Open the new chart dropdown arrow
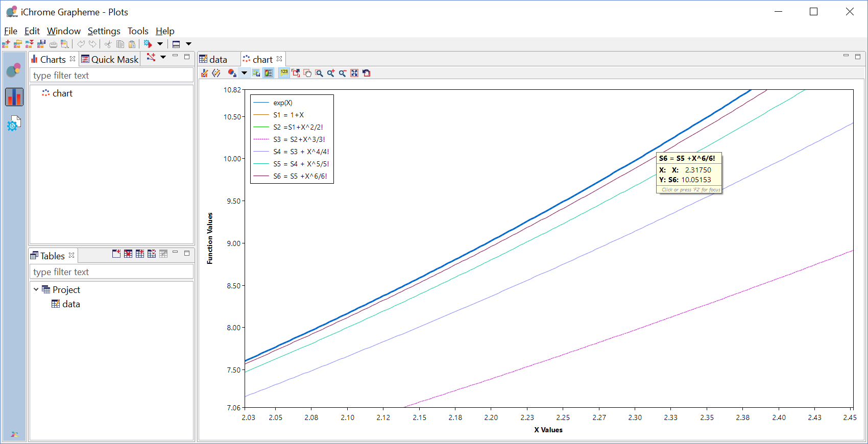Image resolution: width=868 pixels, height=444 pixels. pos(163,57)
